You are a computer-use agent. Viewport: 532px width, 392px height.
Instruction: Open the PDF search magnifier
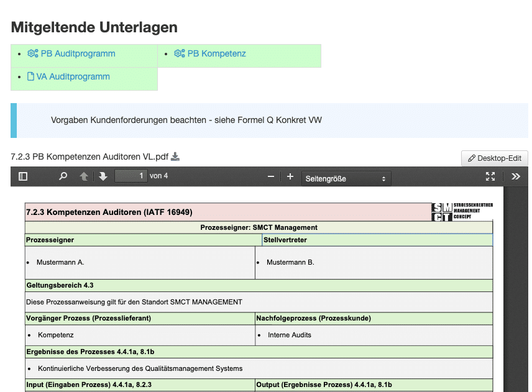[63, 176]
